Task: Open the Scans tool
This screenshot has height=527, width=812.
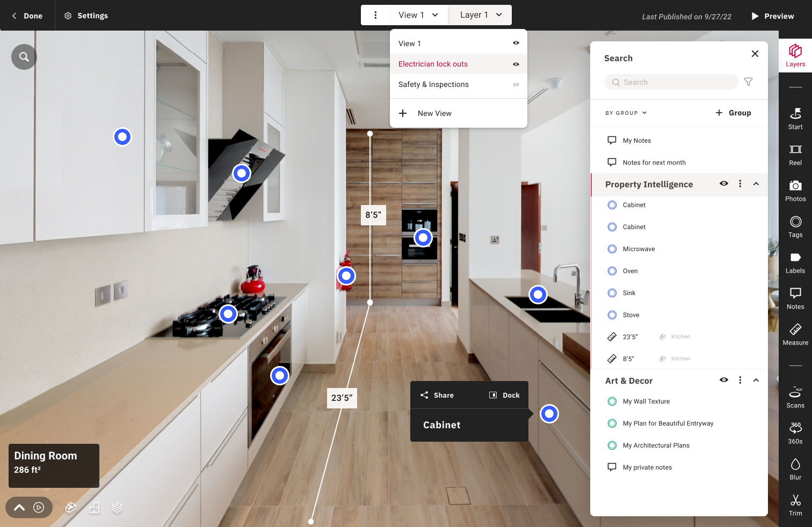Action: point(795,397)
